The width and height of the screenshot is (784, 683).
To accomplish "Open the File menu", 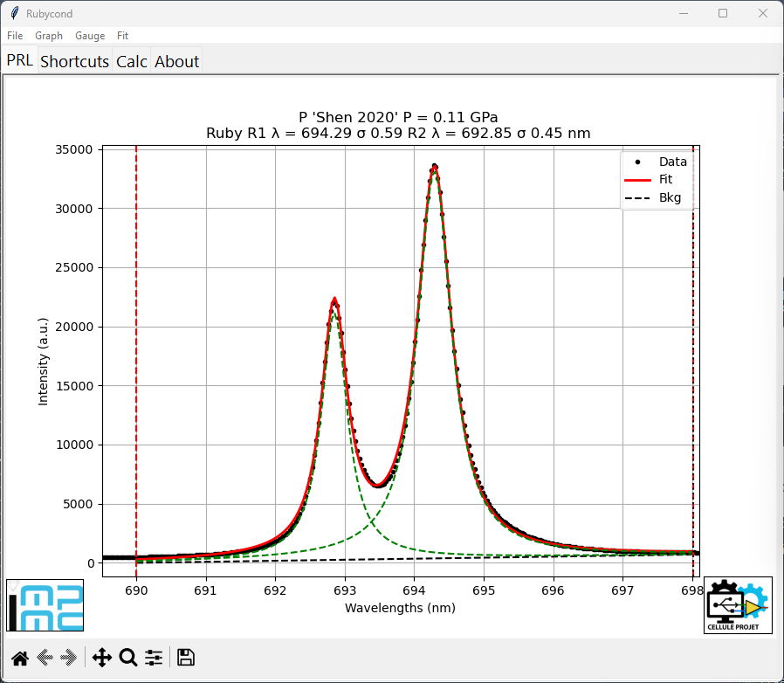I will coord(15,36).
